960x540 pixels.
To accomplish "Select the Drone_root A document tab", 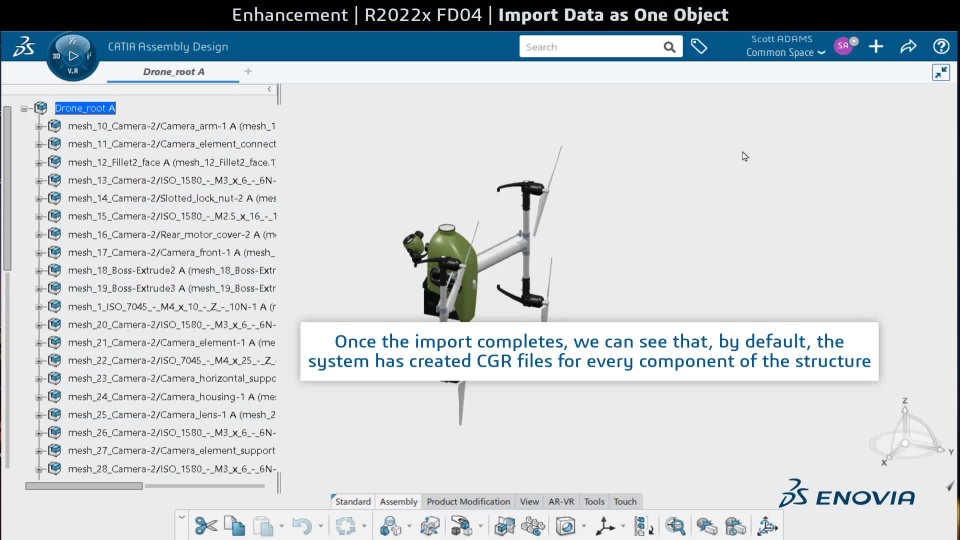I will click(x=174, y=72).
